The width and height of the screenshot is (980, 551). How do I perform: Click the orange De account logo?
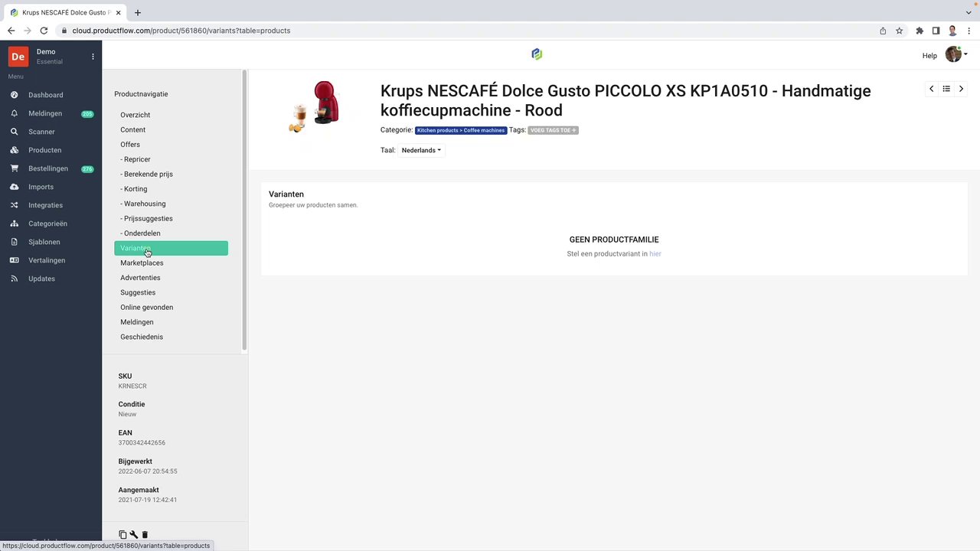point(18,57)
